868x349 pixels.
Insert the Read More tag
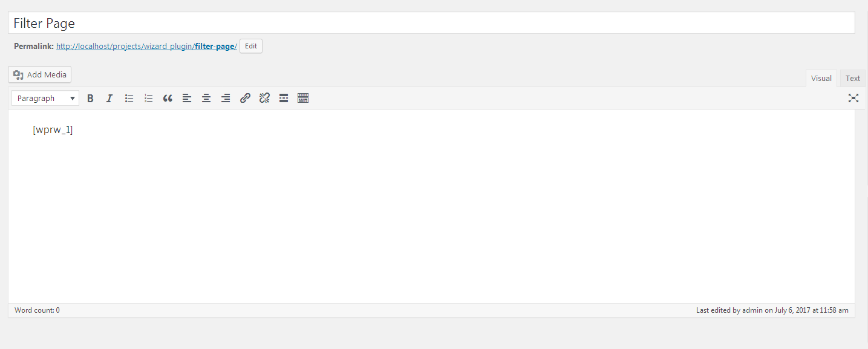[x=284, y=98]
